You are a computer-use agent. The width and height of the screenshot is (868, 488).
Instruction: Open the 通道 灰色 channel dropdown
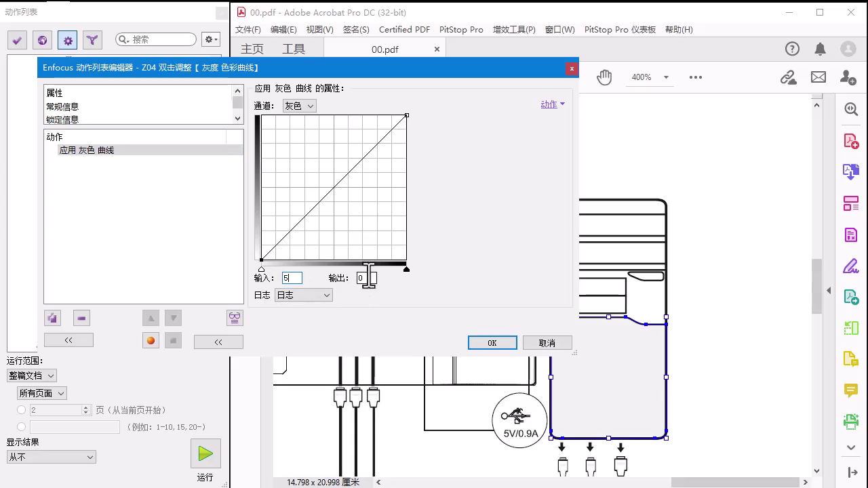(x=300, y=106)
